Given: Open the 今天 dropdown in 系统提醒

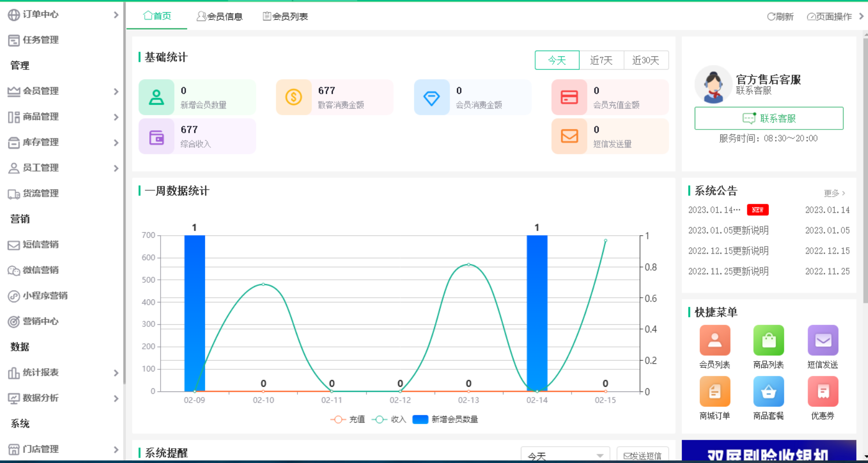Looking at the screenshot, I should coord(565,454).
